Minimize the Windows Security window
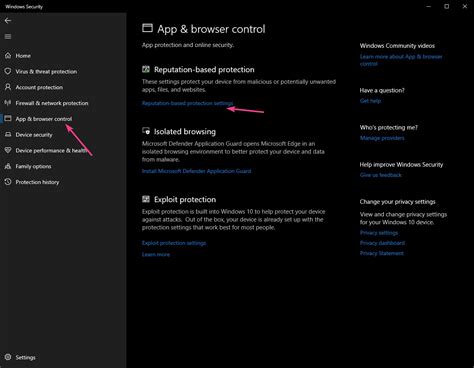 (x=429, y=6)
